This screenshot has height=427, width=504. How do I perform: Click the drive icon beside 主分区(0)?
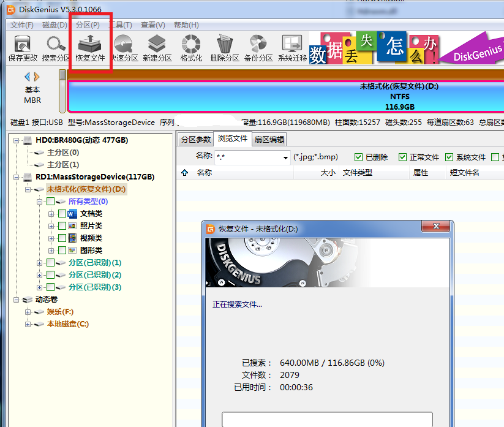[39, 153]
